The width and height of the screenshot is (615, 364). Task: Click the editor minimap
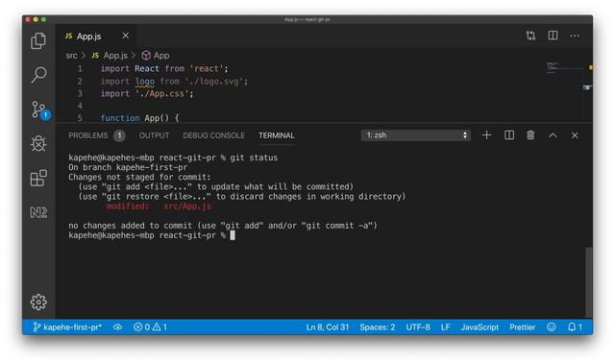[565, 67]
